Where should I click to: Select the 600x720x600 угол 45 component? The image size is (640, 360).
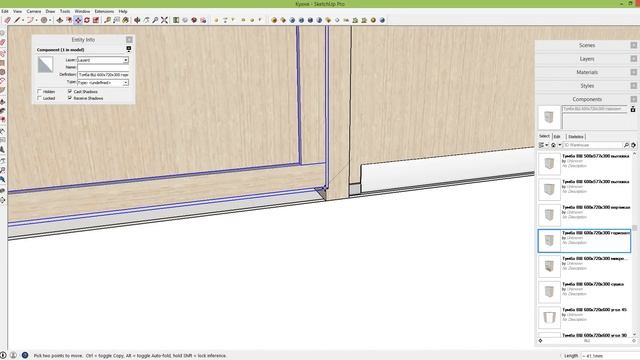click(584, 317)
